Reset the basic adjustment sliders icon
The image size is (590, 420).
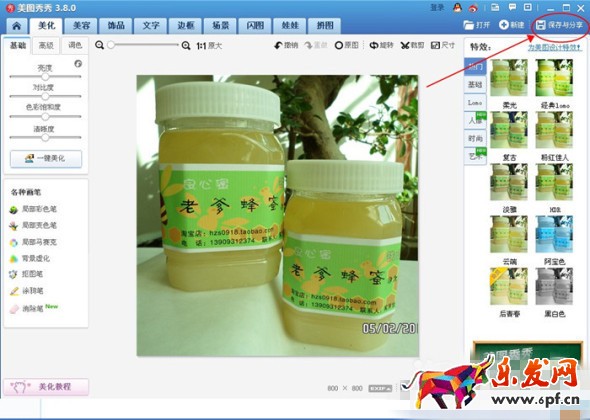tap(78, 64)
